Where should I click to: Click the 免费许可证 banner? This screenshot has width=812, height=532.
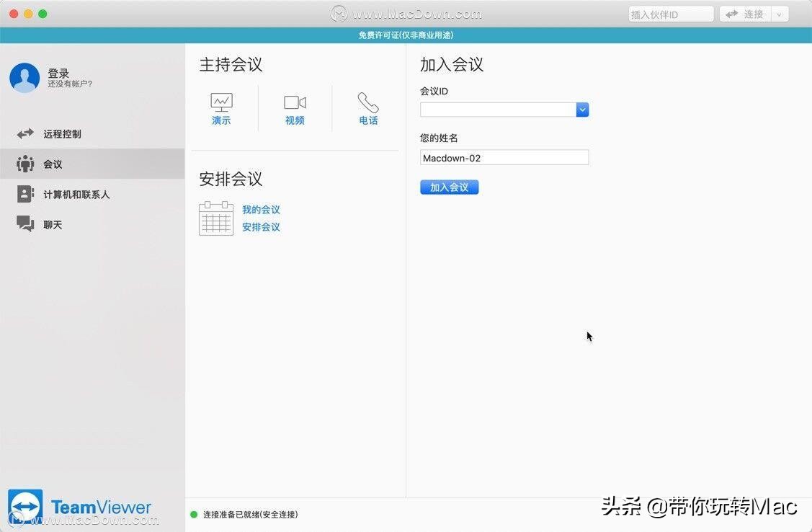[406, 35]
